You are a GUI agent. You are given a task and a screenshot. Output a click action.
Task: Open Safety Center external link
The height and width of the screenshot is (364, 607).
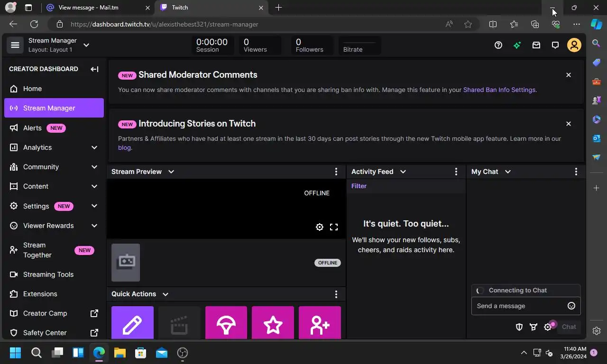54,333
